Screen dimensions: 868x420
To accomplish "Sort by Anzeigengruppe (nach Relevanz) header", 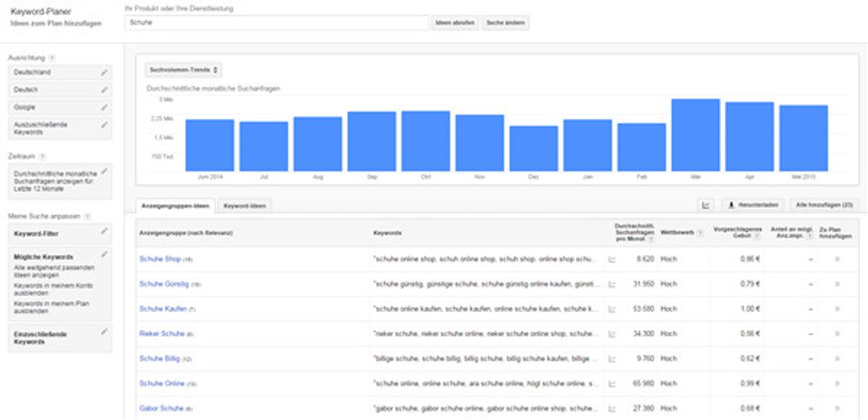I will [x=186, y=233].
